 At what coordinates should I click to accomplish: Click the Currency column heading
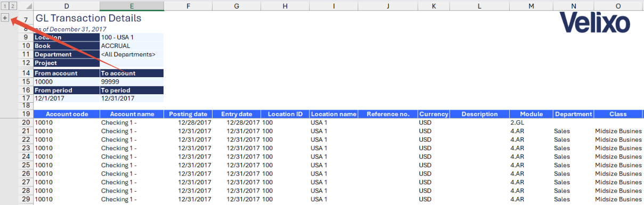pos(434,114)
